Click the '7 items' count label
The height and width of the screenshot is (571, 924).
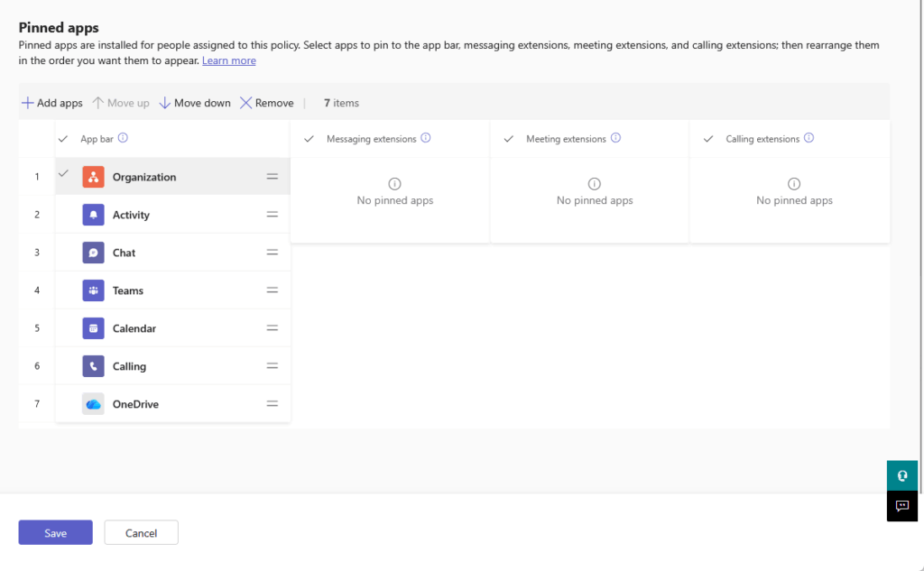(x=341, y=103)
